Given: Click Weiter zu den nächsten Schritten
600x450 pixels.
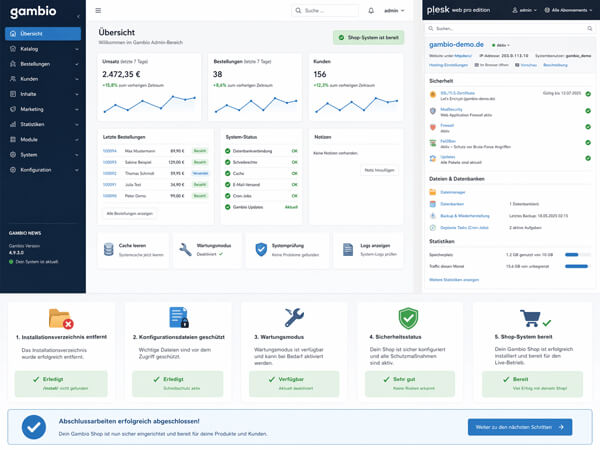Looking at the screenshot, I should pos(520,427).
